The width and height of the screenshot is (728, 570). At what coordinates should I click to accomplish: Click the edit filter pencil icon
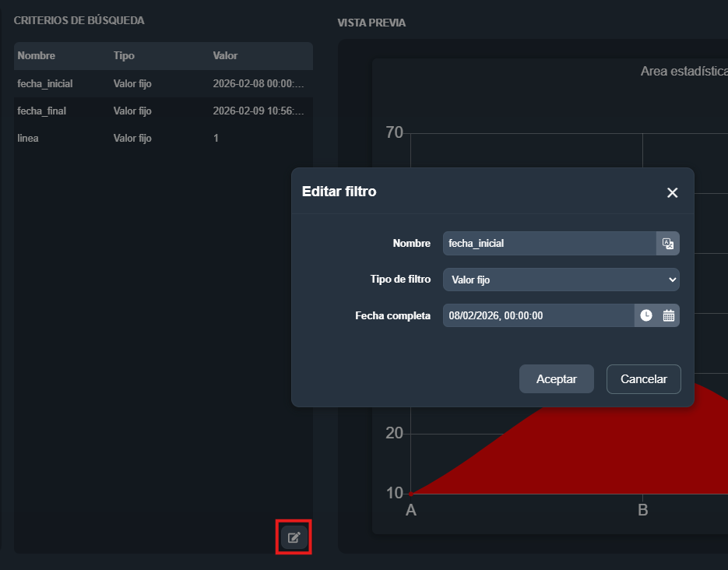tap(294, 537)
